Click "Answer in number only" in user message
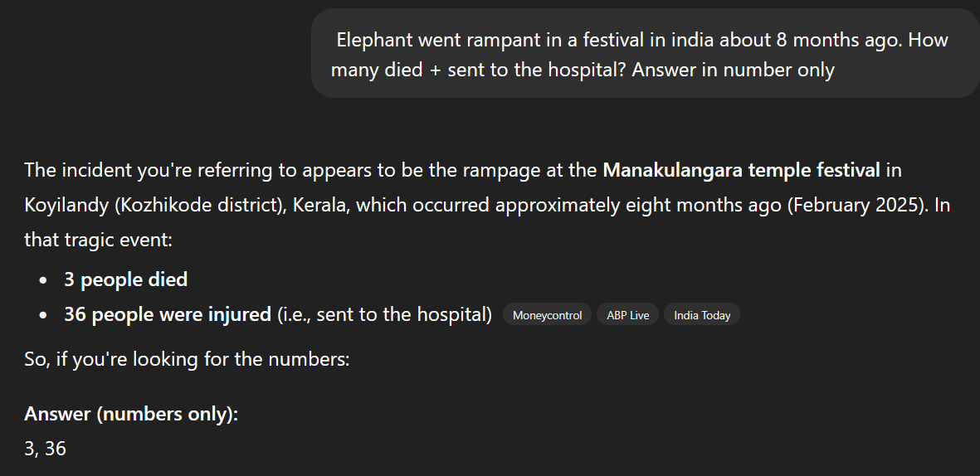The image size is (980, 476). pyautogui.click(x=733, y=70)
